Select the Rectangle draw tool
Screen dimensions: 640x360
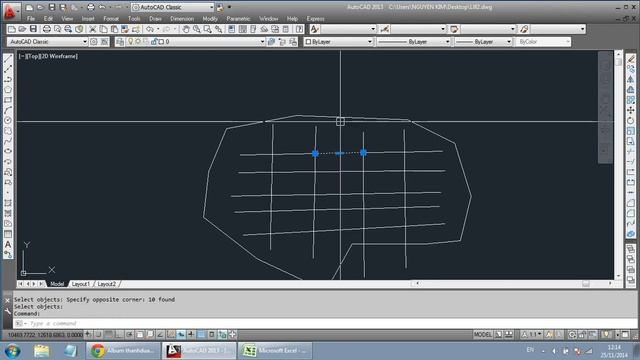tap(8, 100)
